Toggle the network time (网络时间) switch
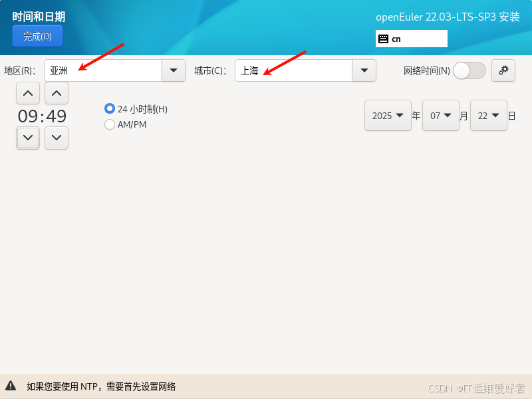The image size is (532, 399). click(469, 70)
